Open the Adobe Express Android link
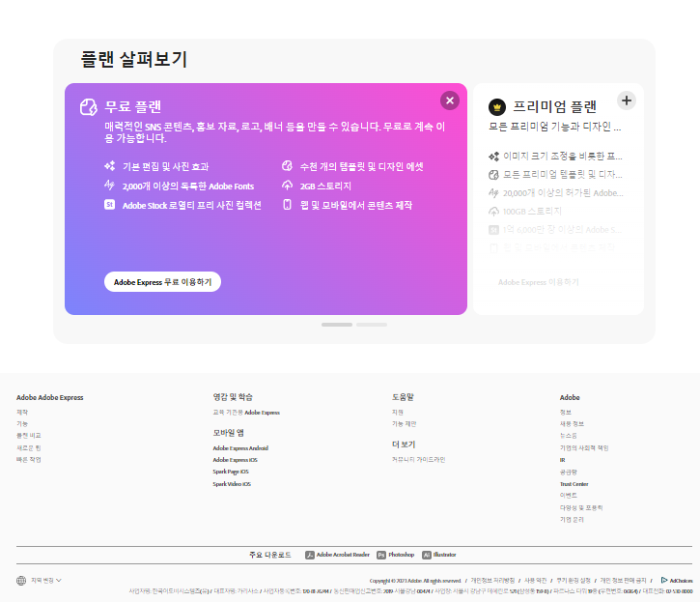Viewport: 700px width, 602px height. 240,447
